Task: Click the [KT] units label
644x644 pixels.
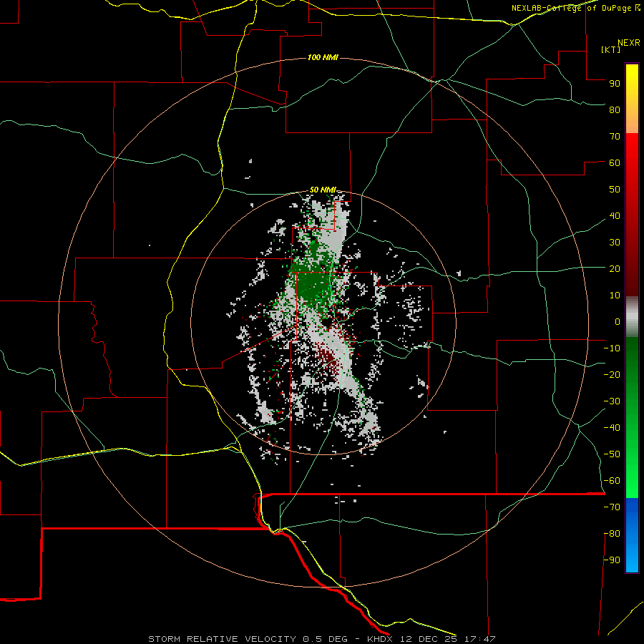Action: (611, 49)
